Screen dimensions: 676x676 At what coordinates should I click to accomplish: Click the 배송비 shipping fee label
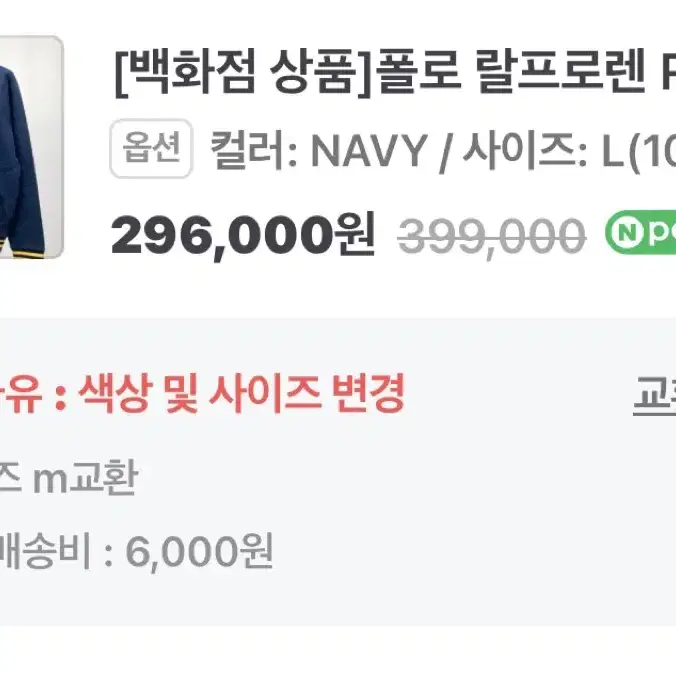click(x=44, y=551)
